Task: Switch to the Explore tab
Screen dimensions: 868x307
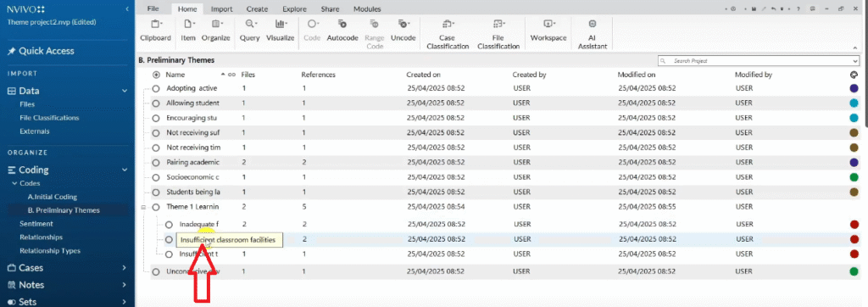Action: (294, 8)
